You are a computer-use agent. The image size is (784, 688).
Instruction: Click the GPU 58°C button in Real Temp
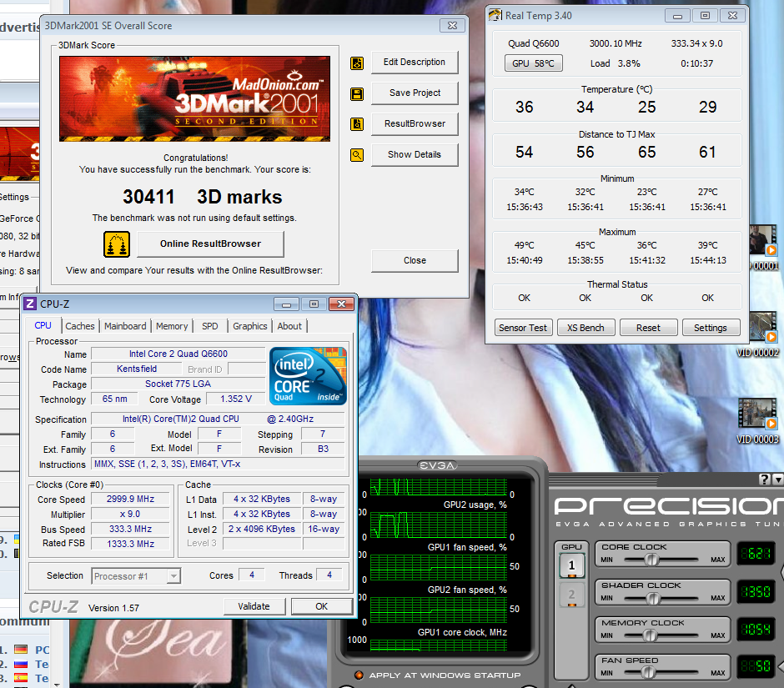pyautogui.click(x=534, y=63)
